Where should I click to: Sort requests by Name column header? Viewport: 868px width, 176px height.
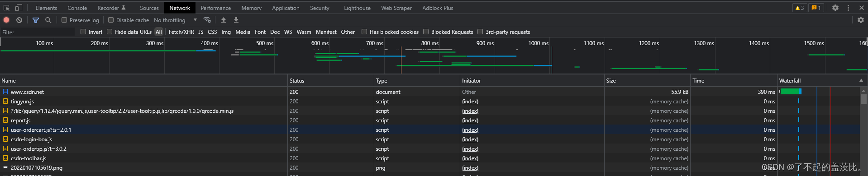tap(144, 80)
